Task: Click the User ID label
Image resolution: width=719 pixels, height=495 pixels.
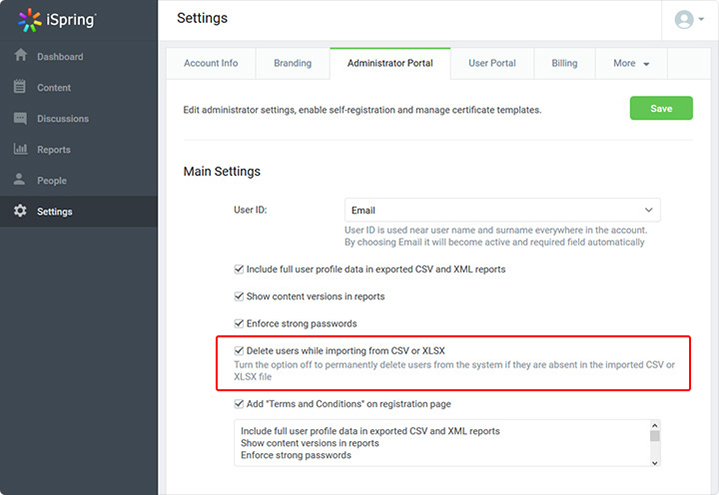Action: coord(250,210)
